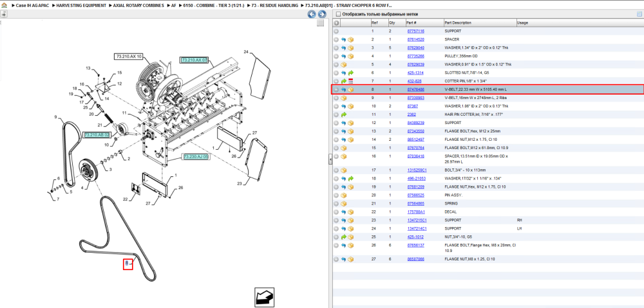The width and height of the screenshot is (644, 308).
Task: Click the highlighted callout 8 on large belt
Action: (x=128, y=264)
